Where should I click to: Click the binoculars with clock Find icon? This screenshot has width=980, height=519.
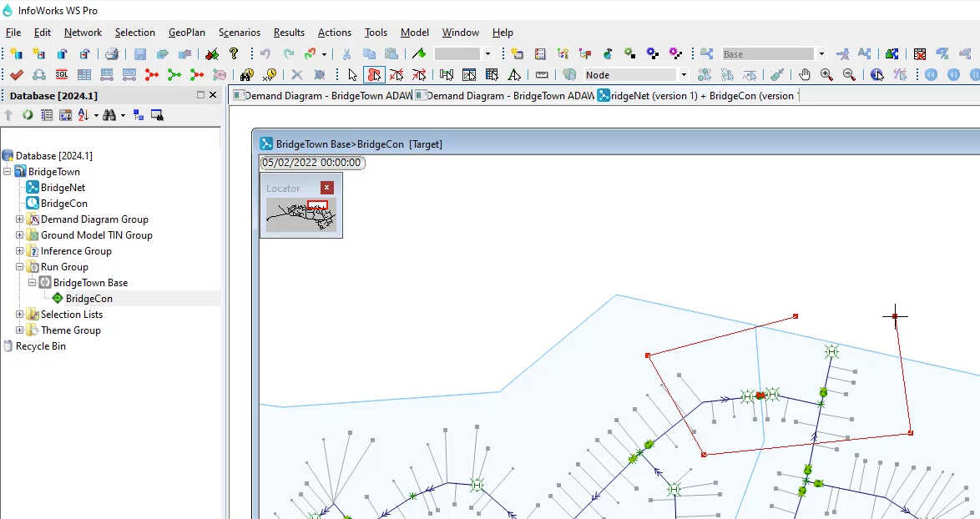(x=247, y=75)
